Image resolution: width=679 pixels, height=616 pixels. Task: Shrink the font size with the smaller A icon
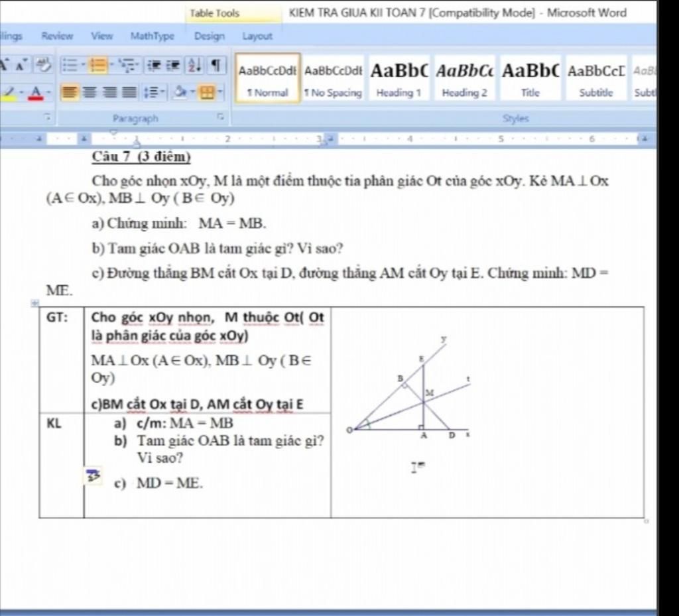pos(22,65)
